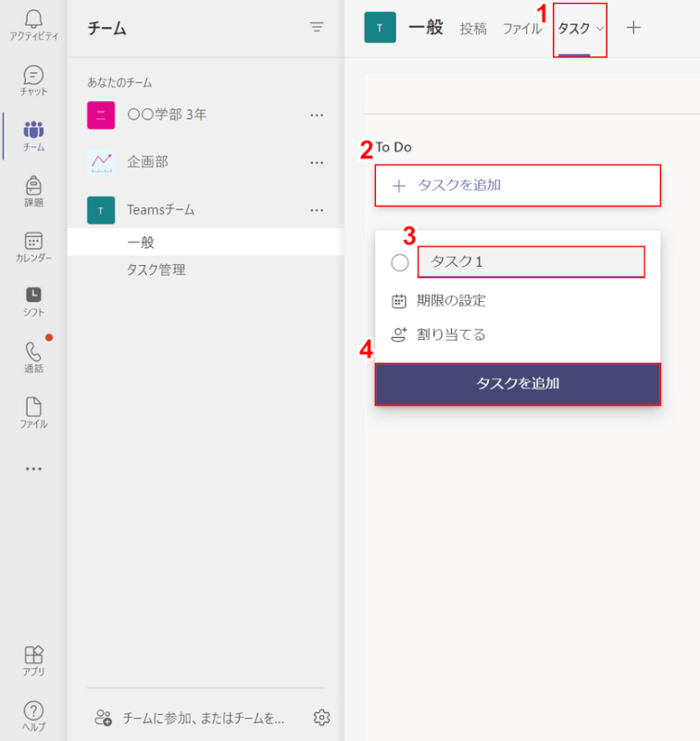This screenshot has height=741, width=700.
Task: Click the filter icon beside チーム header
Action: pos(317,28)
